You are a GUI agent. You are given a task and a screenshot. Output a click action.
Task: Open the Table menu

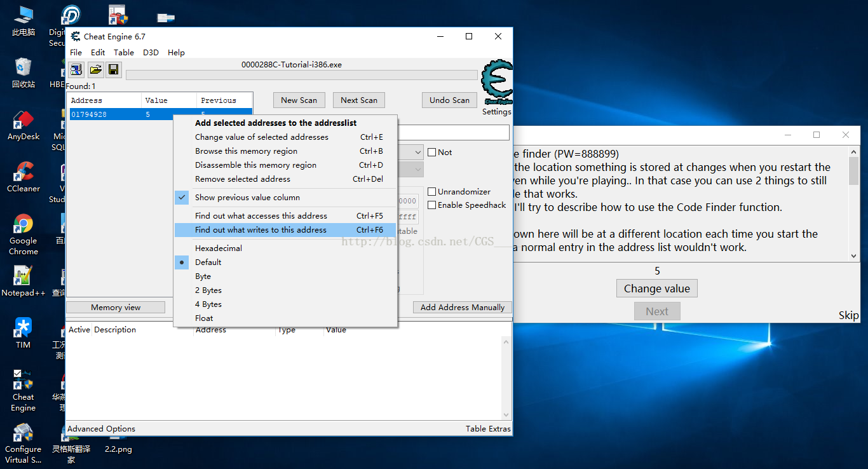point(124,53)
